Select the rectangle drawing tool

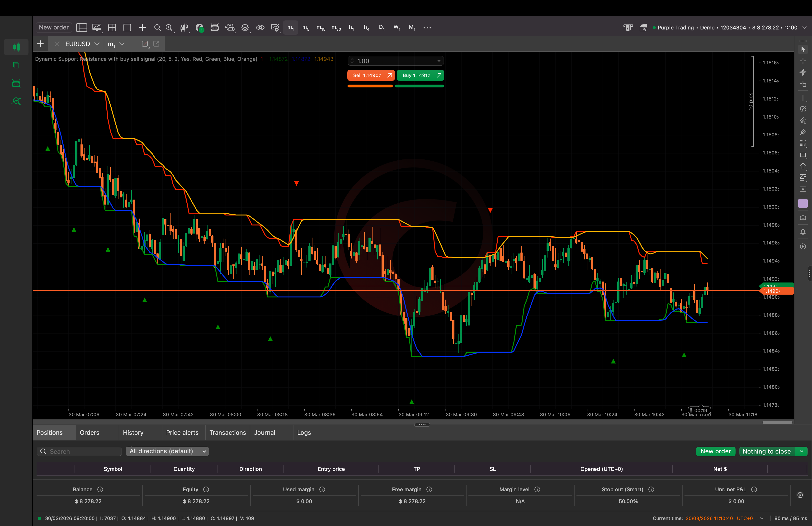pos(803,155)
